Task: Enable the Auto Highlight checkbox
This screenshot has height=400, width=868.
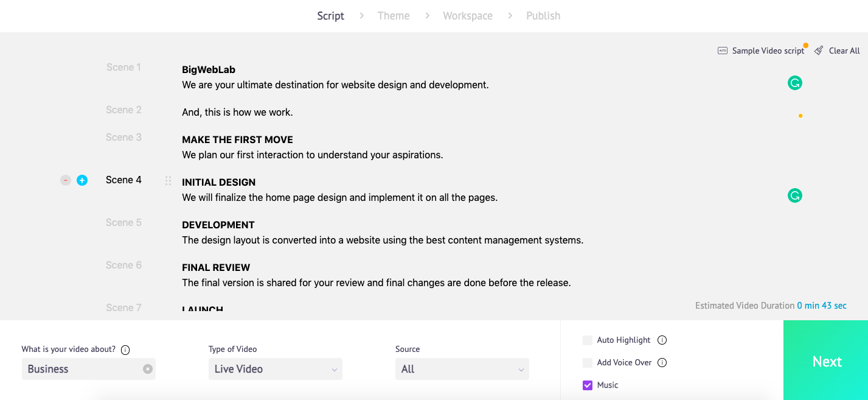Action: coord(587,340)
